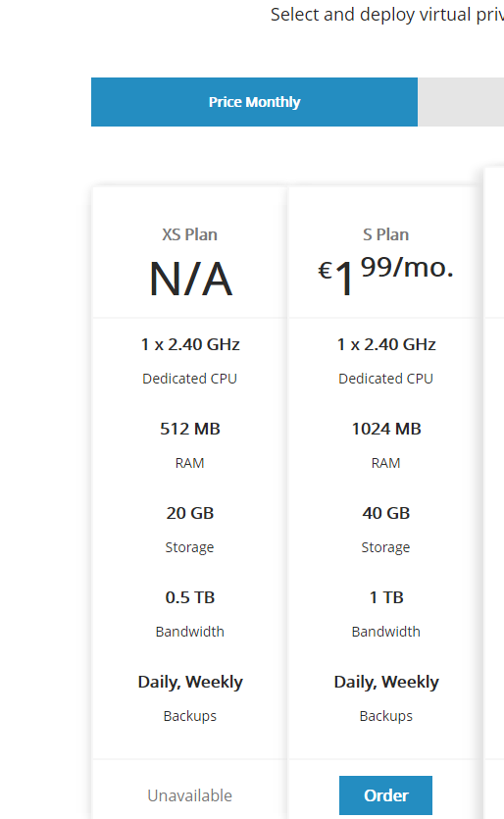
Task: Select the Price Monthly tab
Action: point(254,102)
